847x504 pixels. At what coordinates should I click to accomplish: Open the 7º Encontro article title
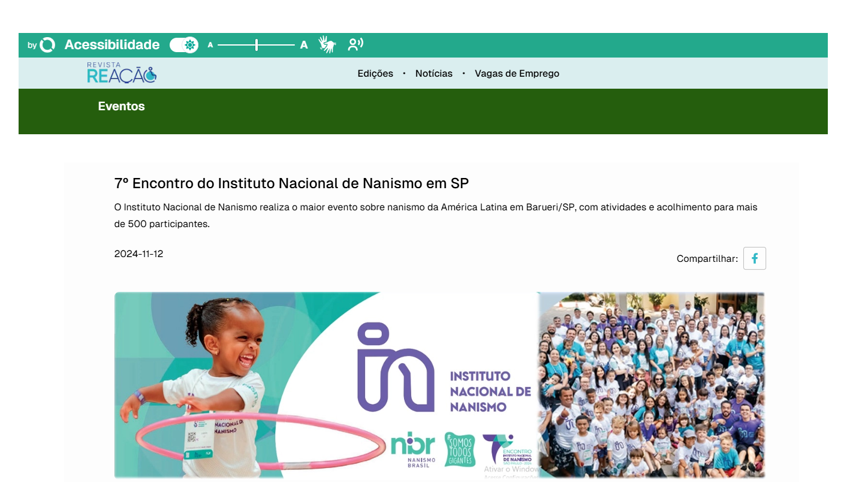point(291,183)
